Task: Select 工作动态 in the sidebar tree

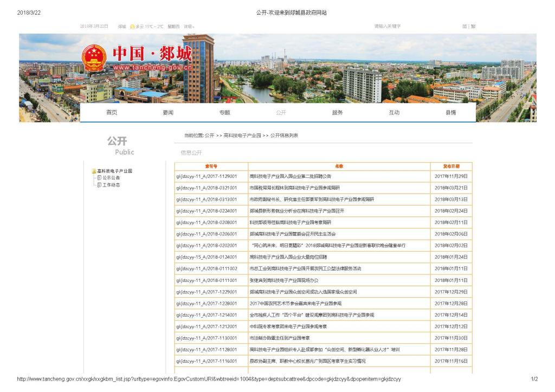Action: point(111,185)
